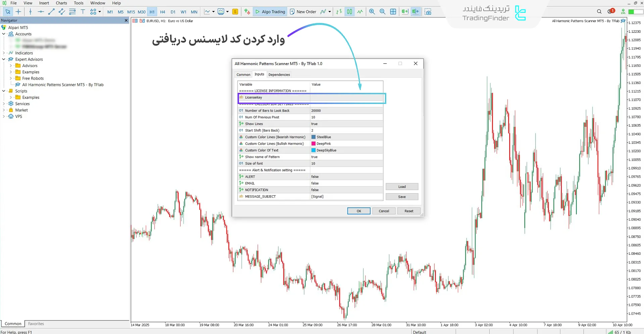Image resolution: width=644 pixels, height=334 pixels.
Task: Switch to the Dependencies tab
Action: point(279,74)
